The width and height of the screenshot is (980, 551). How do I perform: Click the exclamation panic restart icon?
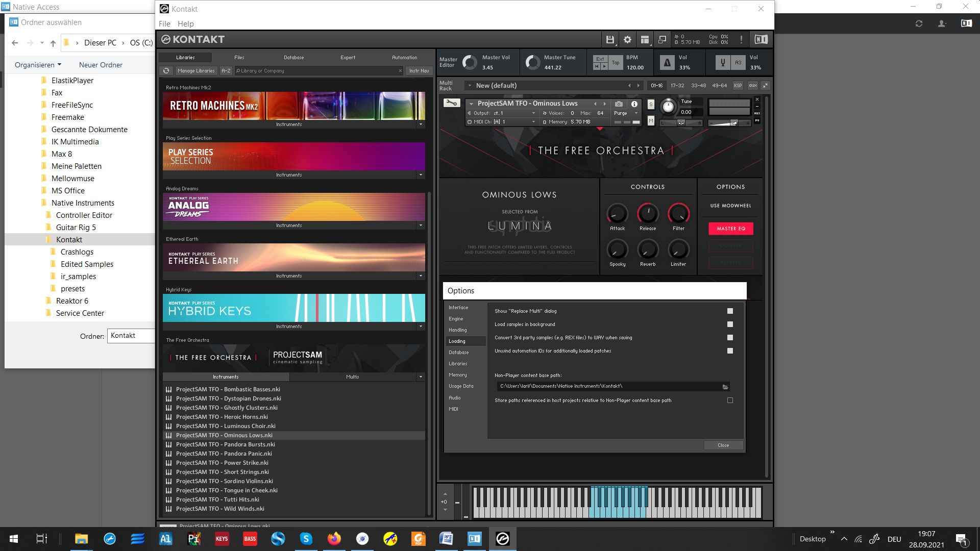[x=741, y=39]
